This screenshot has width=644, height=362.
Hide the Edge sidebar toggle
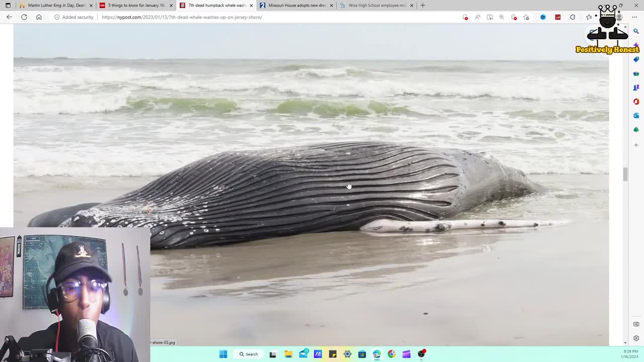tap(636, 324)
